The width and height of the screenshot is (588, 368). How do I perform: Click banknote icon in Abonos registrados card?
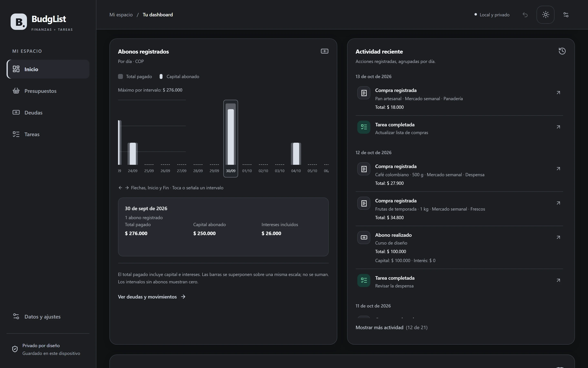(x=325, y=51)
